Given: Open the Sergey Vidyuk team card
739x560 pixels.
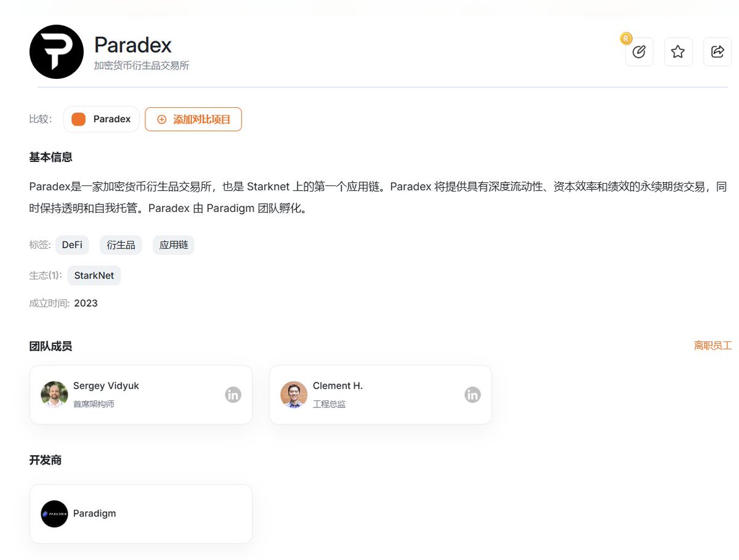Looking at the screenshot, I should coord(141,395).
